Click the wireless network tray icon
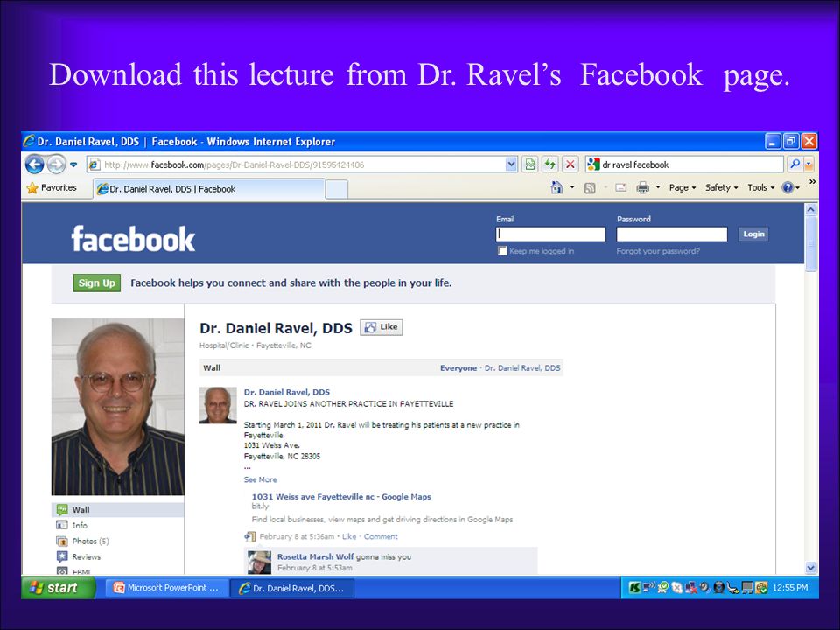Image resolution: width=840 pixels, height=630 pixels. tap(648, 588)
